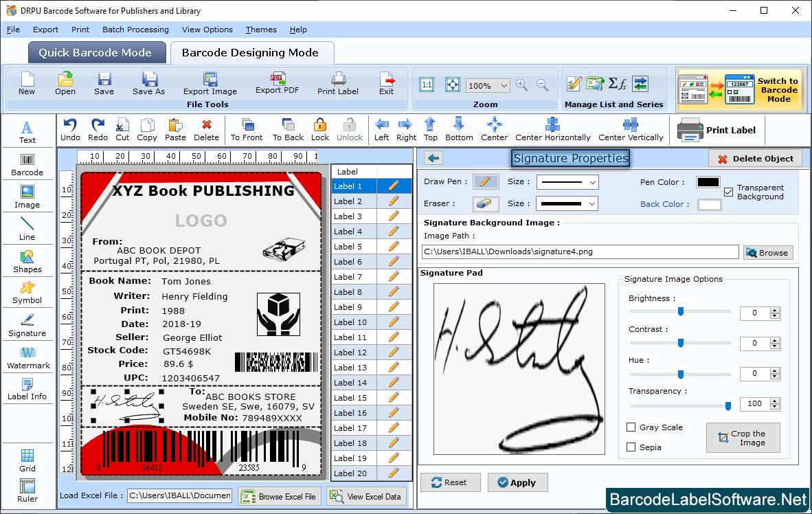This screenshot has width=812, height=514.
Task: Click Crop the Image button
Action: (x=743, y=438)
